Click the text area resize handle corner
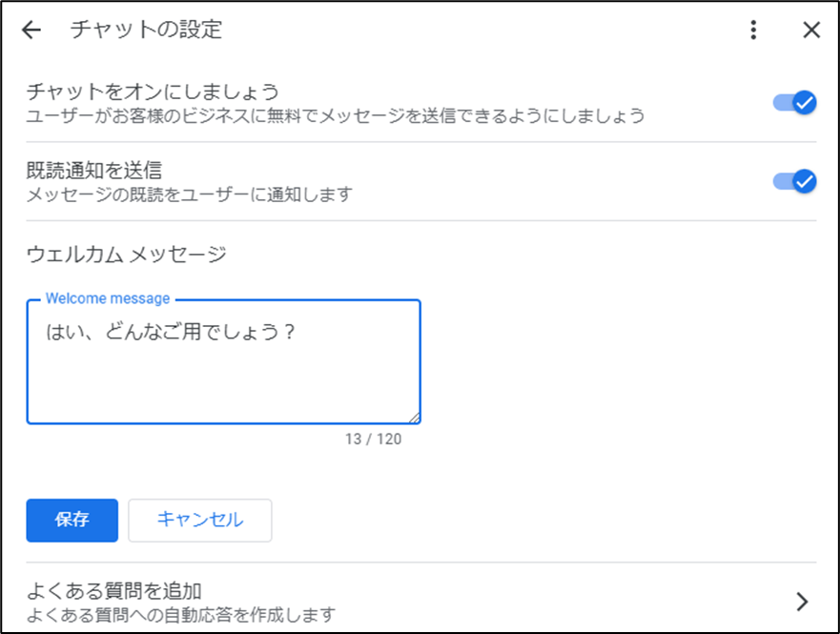Viewport: 840px width, 634px height. pyautogui.click(x=415, y=419)
